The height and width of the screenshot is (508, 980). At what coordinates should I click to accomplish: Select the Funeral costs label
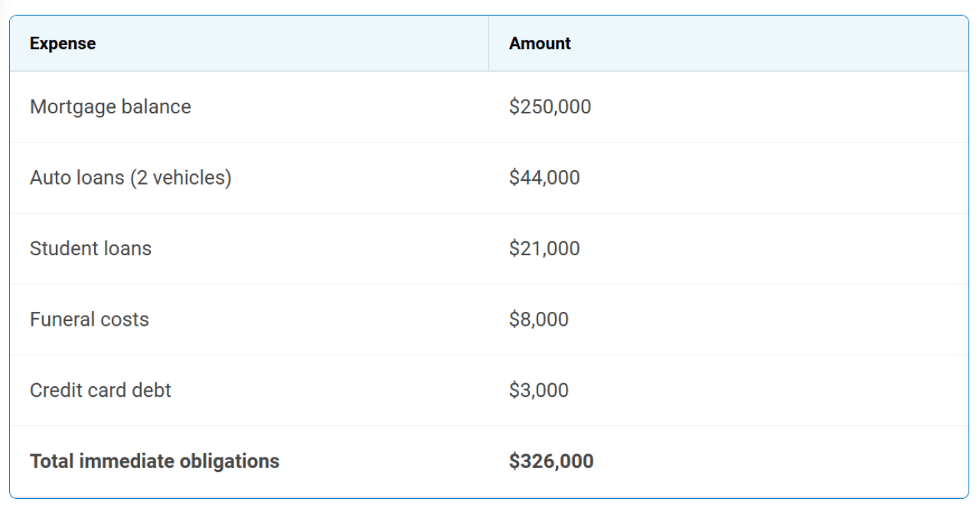point(90,320)
